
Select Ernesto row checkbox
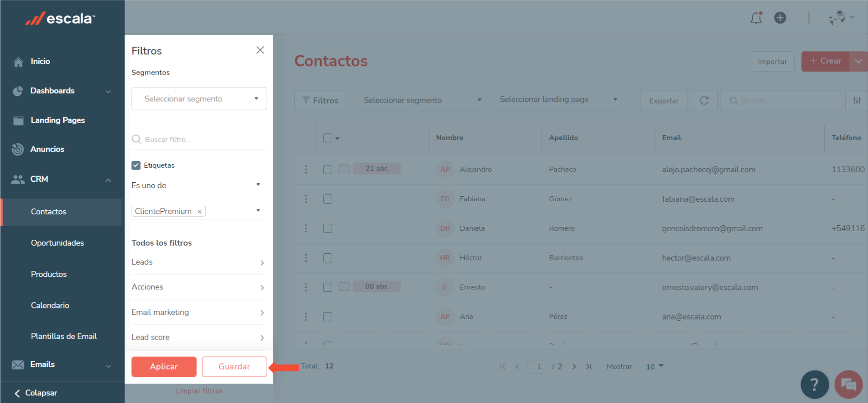click(328, 287)
